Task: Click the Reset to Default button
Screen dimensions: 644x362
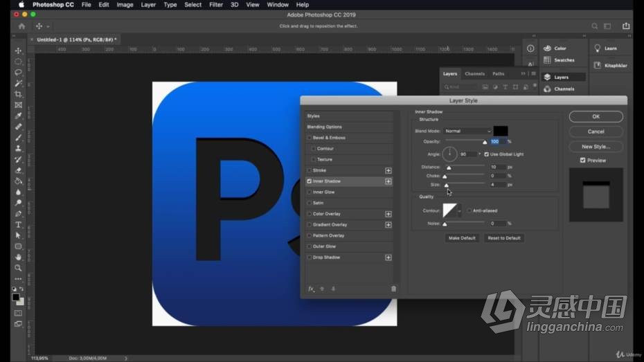Action: coord(504,238)
